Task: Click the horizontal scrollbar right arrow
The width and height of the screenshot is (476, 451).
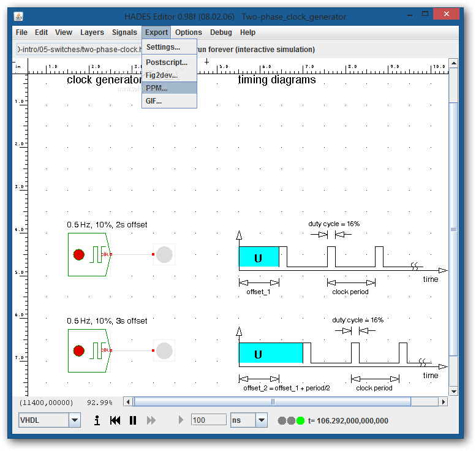Action: coord(443,402)
